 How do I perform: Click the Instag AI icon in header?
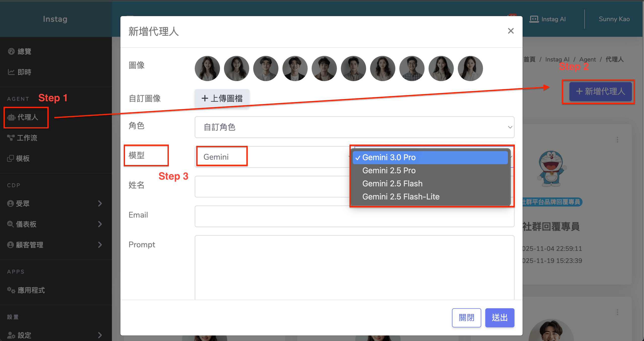click(x=534, y=19)
